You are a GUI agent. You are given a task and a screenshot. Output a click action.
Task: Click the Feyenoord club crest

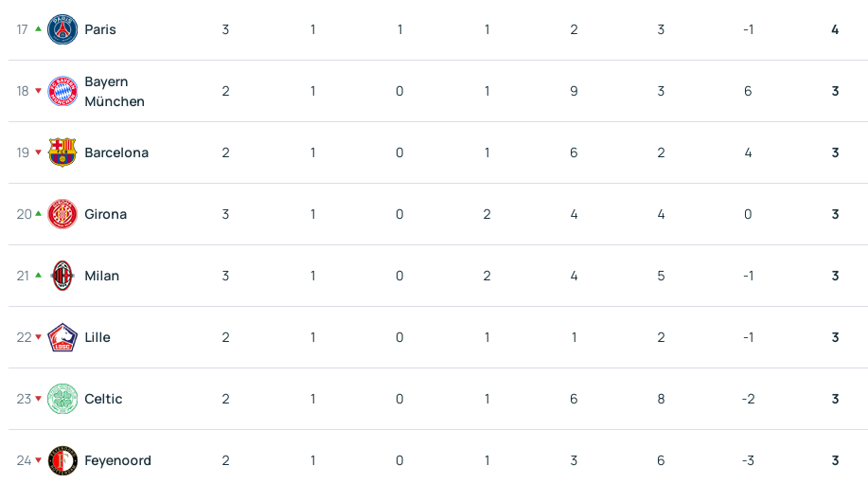click(x=62, y=459)
